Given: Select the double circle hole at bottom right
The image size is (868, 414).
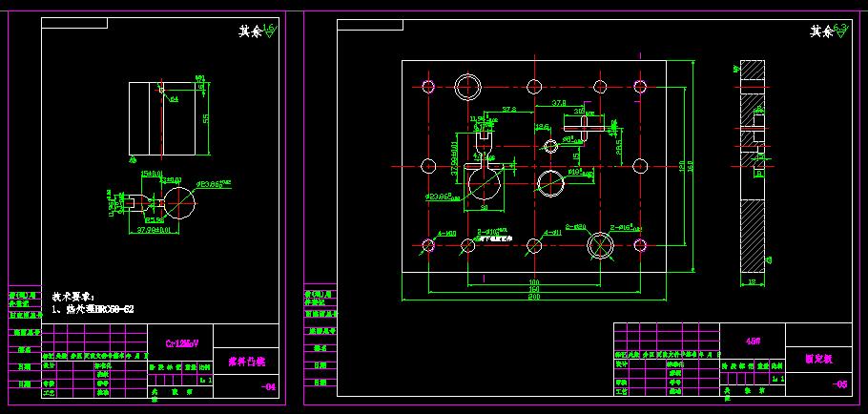Looking at the screenshot, I should (601, 245).
